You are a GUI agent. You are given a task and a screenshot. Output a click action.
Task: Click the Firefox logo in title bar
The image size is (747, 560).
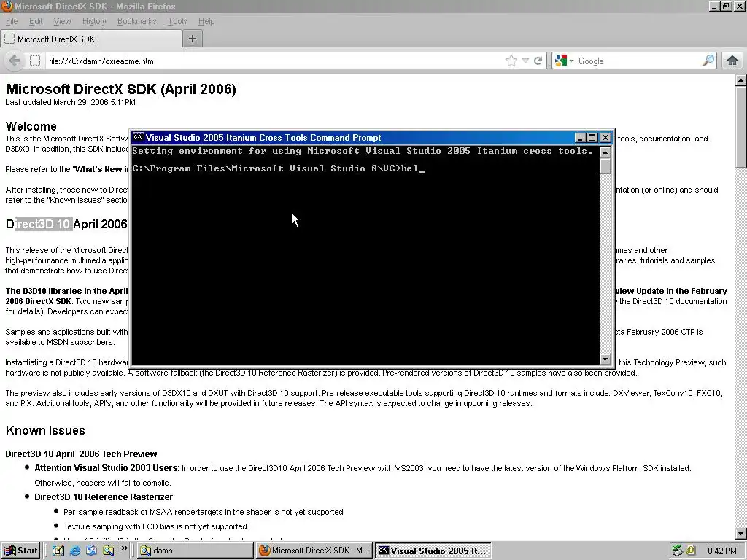tap(7, 7)
